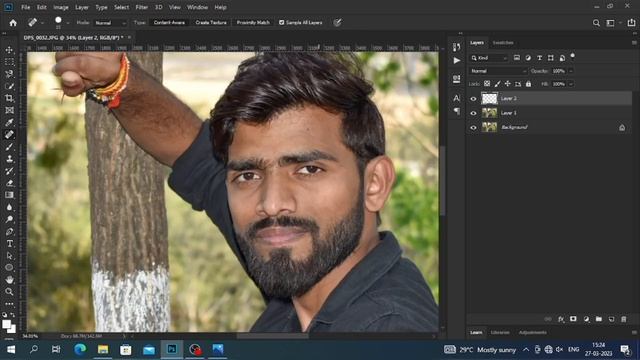This screenshot has width=640, height=360.
Task: Open layer blend mode dropdown
Action: point(498,71)
